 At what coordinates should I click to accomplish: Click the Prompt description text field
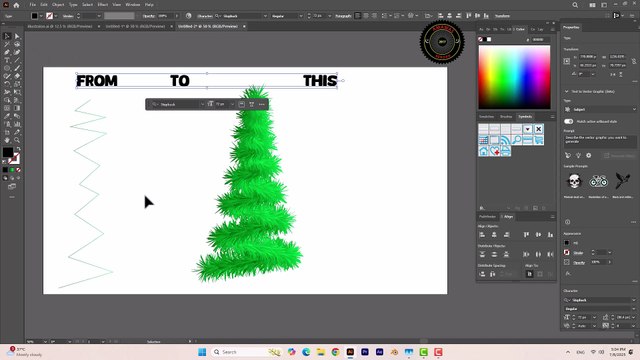tap(600, 141)
